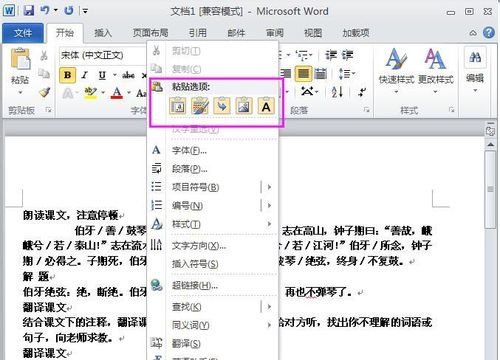Open 项目符号(B) submenu in the context menu
The image size is (500, 360).
213,187
